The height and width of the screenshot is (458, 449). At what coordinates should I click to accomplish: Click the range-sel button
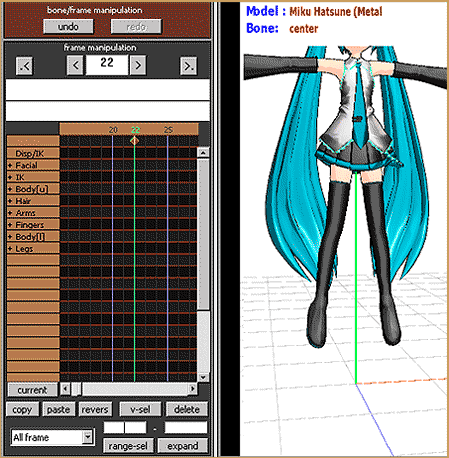(128, 446)
